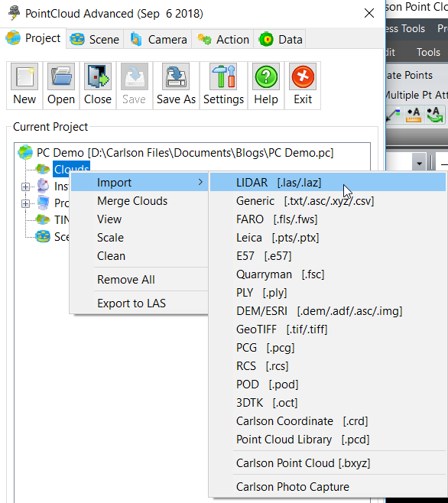
Task: Open the Import submenu arrow
Action: click(x=200, y=182)
